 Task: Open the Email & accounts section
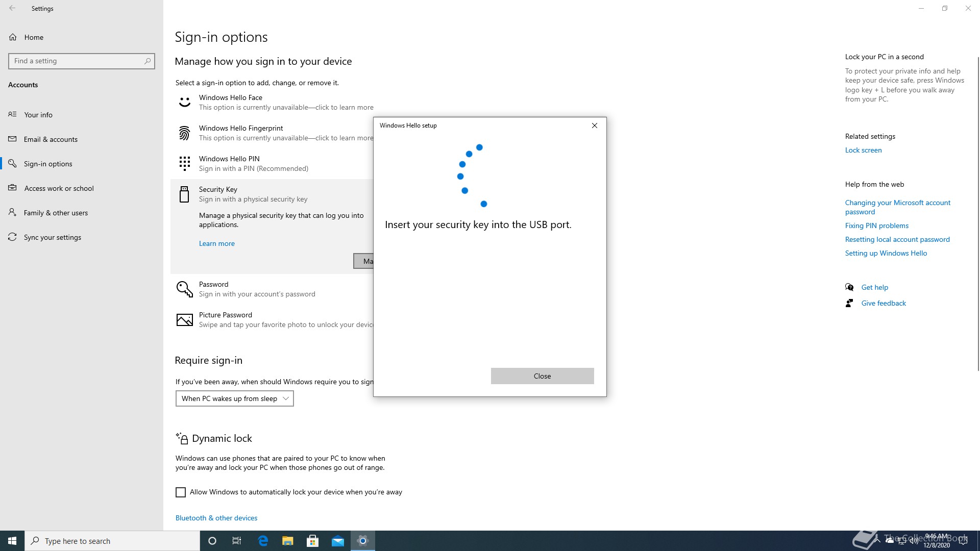pyautogui.click(x=51, y=139)
